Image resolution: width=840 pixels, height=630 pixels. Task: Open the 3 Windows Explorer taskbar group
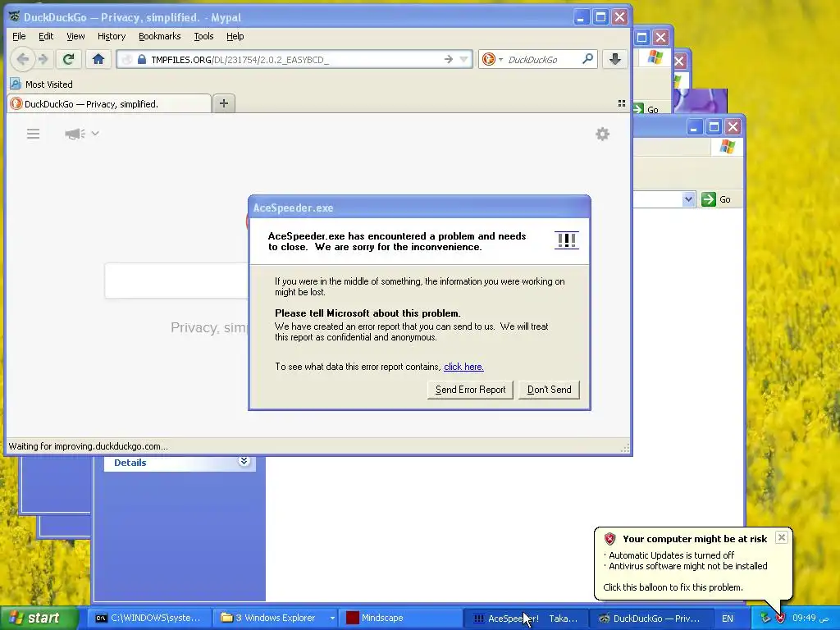(277, 619)
